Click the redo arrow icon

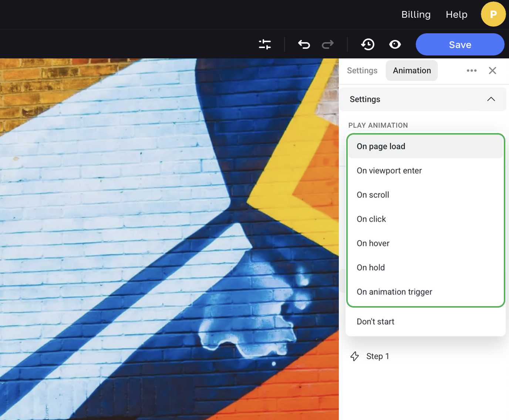[x=328, y=44]
